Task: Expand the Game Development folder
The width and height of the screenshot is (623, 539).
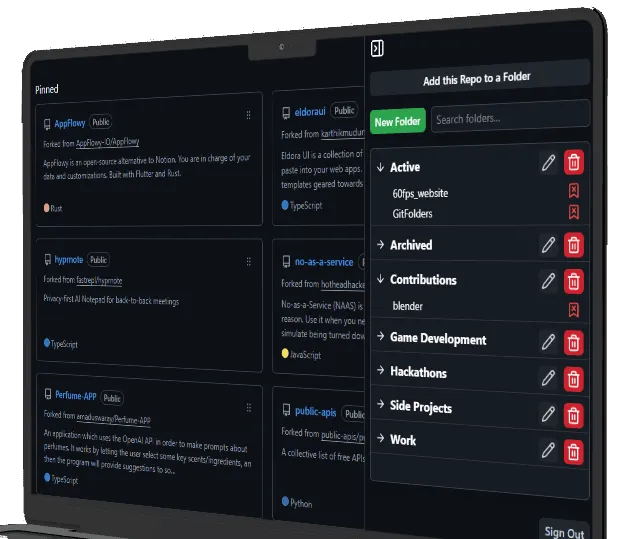Action: [x=380, y=336]
